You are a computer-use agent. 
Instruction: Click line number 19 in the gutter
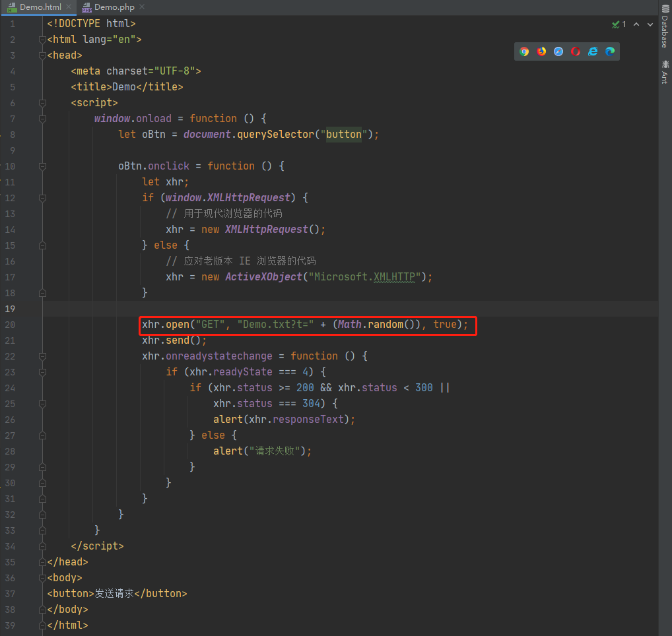(x=10, y=309)
